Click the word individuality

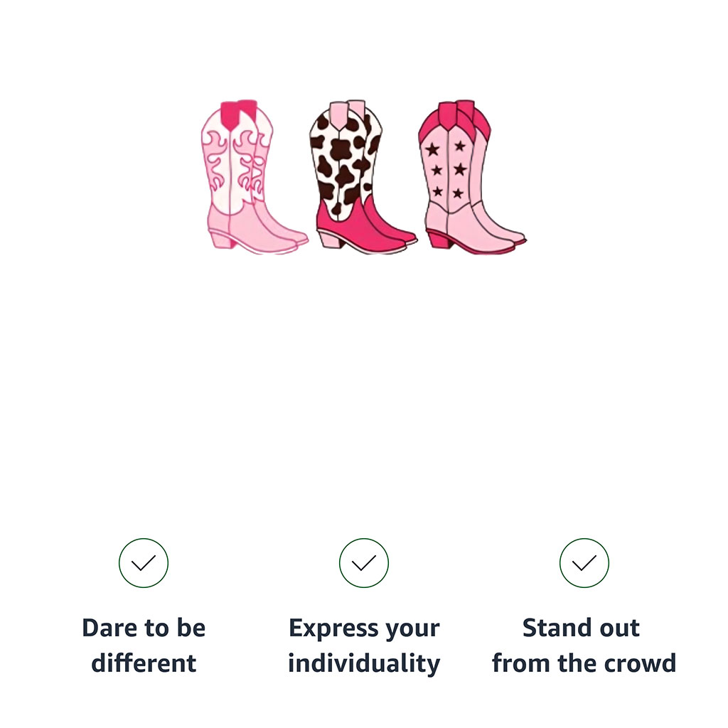[364, 664]
